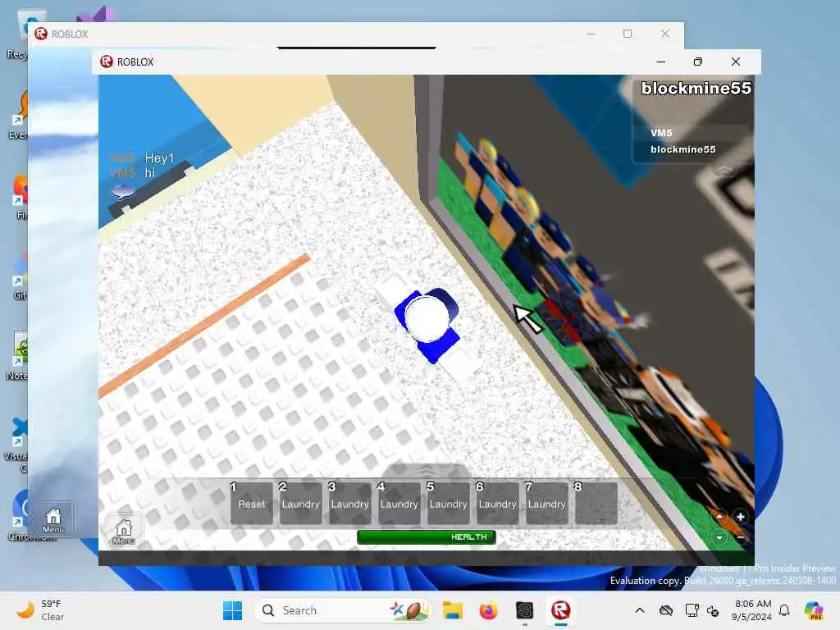
Task: Click the 'Hey1' chat message
Action: [159, 158]
